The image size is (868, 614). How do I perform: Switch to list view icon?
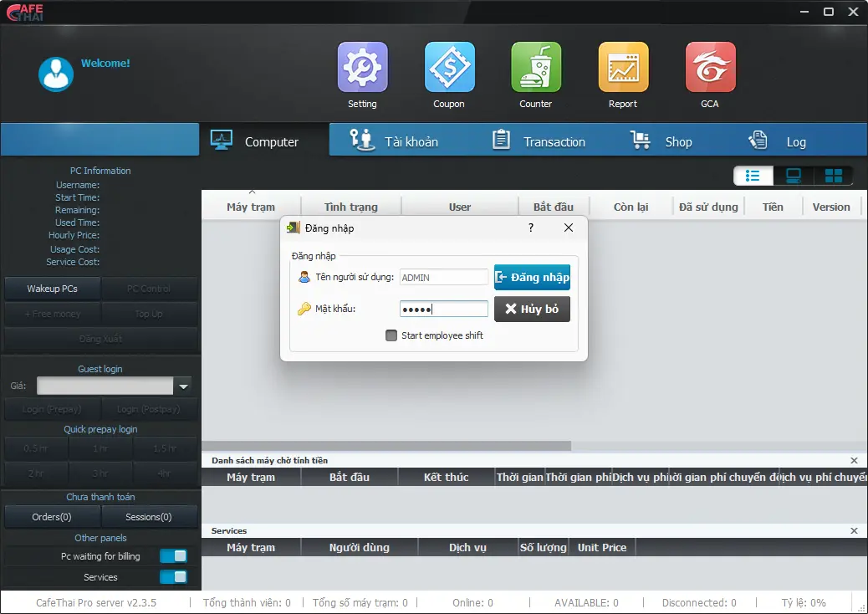coord(753,176)
